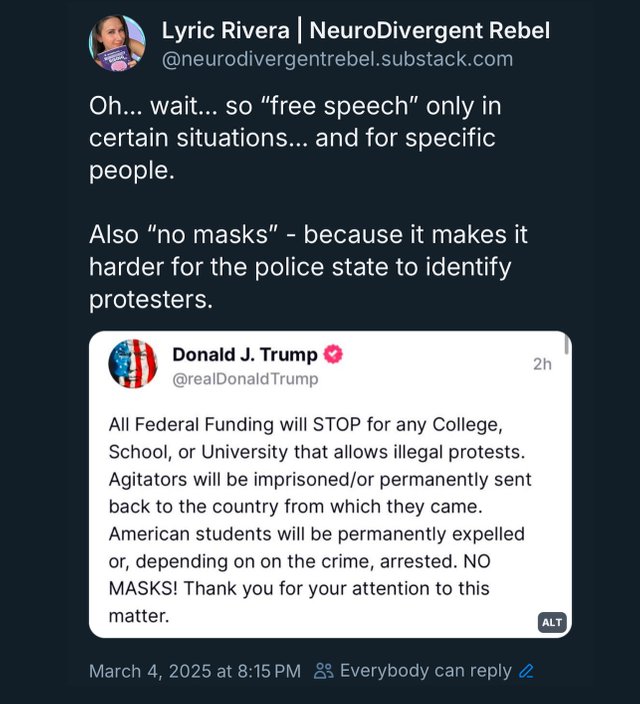
Task: Click the Everybody can reply setting
Action: (x=425, y=671)
